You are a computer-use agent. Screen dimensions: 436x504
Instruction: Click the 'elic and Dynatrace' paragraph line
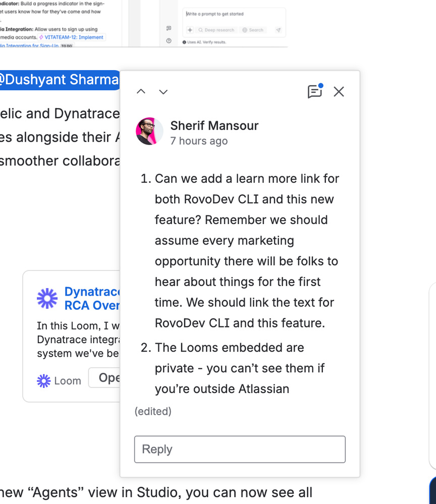pos(60,114)
